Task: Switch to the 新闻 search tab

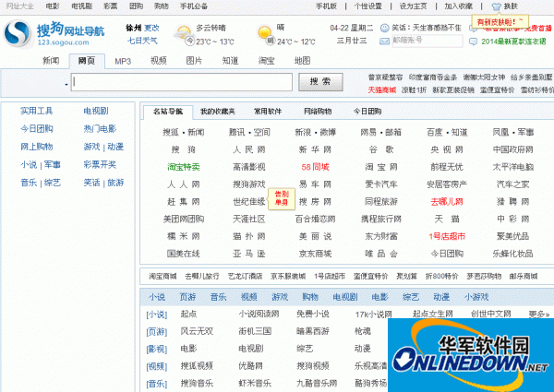Action: pyautogui.click(x=51, y=61)
